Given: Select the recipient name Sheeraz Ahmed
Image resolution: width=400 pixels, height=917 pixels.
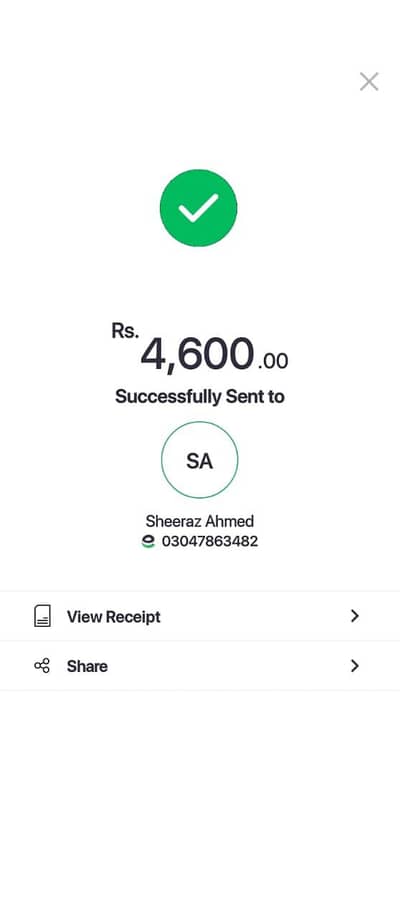Looking at the screenshot, I should click(x=199, y=521).
